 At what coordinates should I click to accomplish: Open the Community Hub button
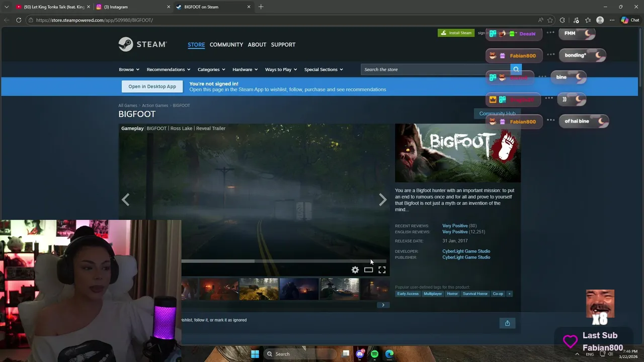497,114
